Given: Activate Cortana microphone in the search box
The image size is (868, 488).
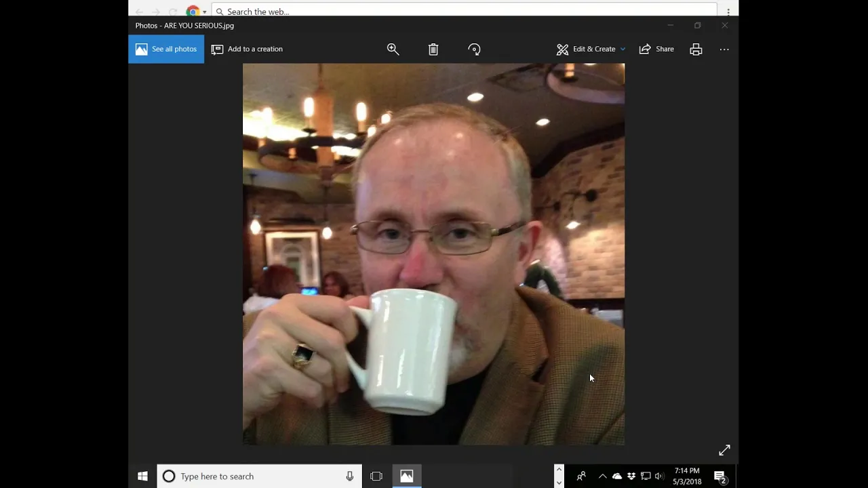Looking at the screenshot, I should click(349, 476).
